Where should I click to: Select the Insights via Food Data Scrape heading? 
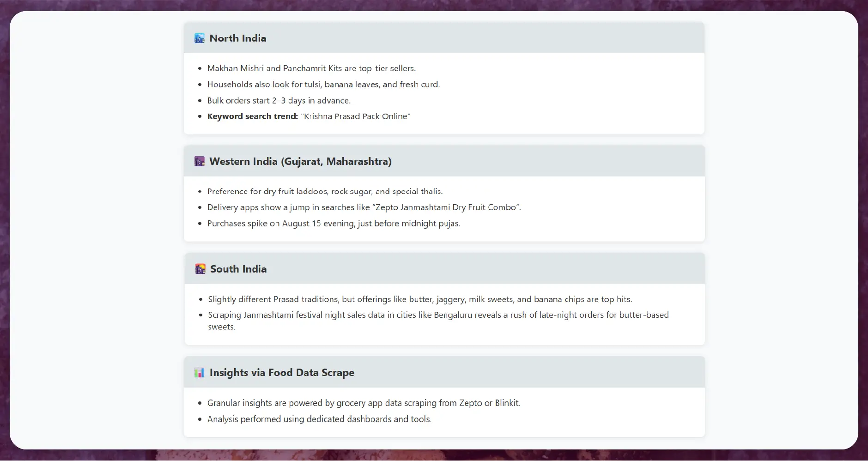pos(282,372)
